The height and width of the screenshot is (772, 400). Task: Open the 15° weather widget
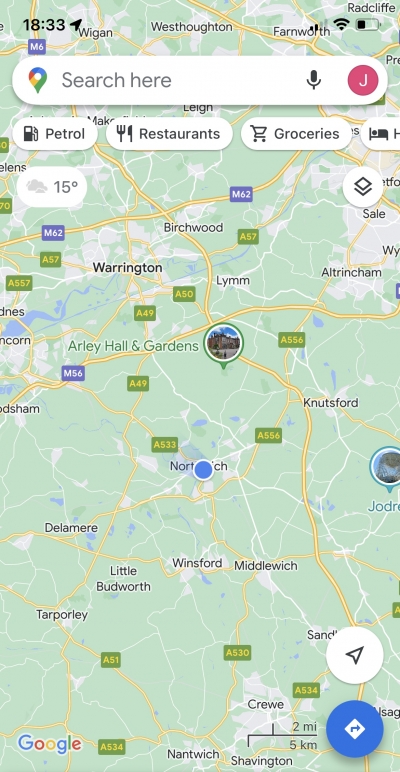pyautogui.click(x=52, y=187)
